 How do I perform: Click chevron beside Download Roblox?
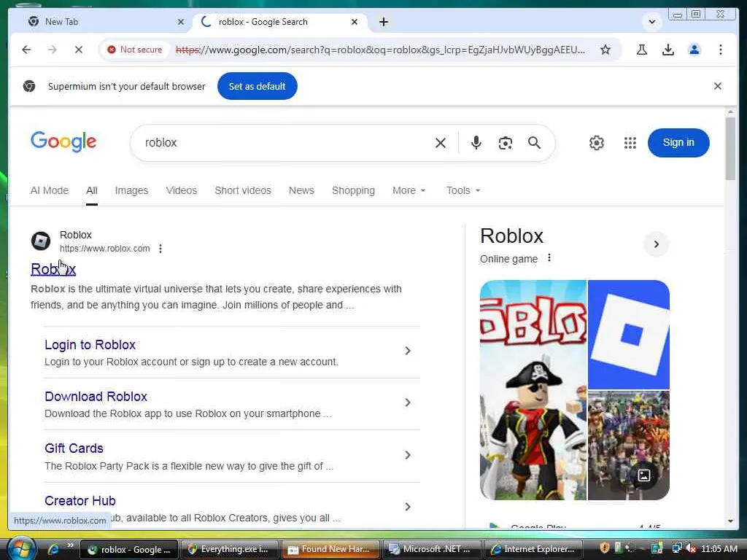click(x=407, y=402)
